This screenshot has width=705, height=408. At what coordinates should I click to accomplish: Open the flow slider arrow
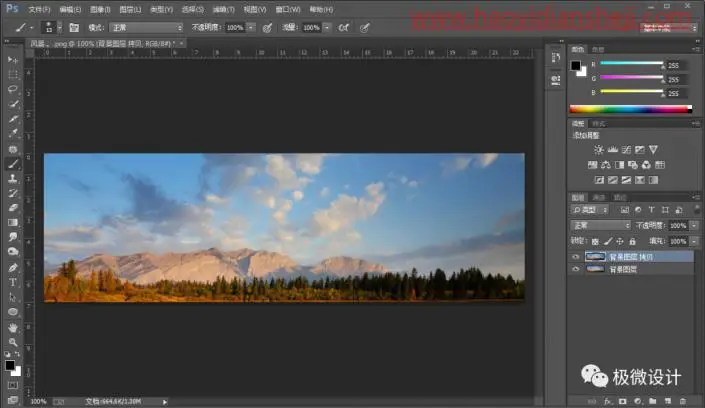click(x=327, y=28)
